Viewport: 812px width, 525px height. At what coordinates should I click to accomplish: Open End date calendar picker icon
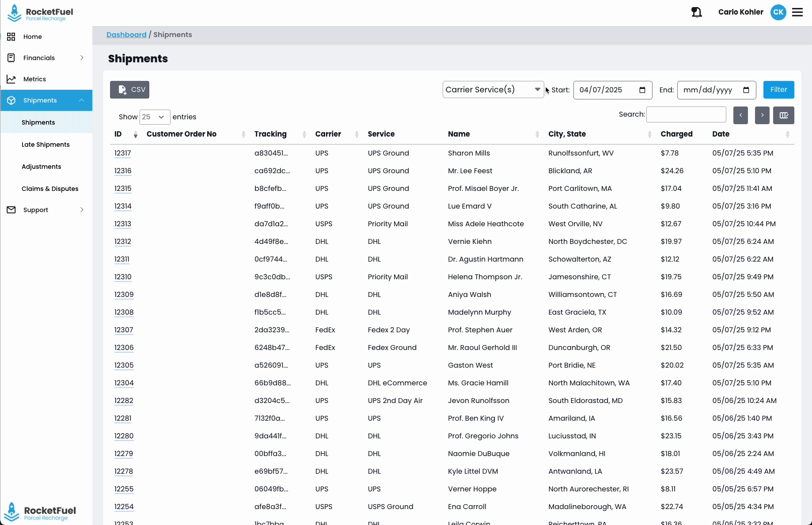746,90
